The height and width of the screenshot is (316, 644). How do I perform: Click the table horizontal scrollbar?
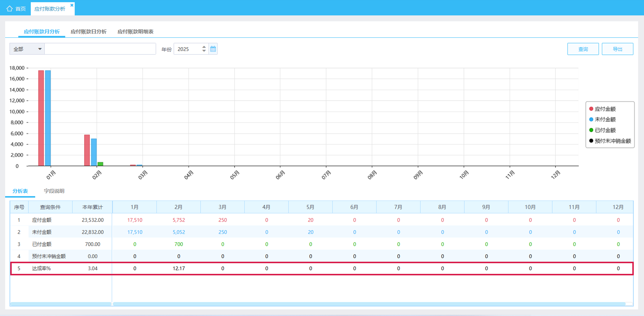(369, 304)
